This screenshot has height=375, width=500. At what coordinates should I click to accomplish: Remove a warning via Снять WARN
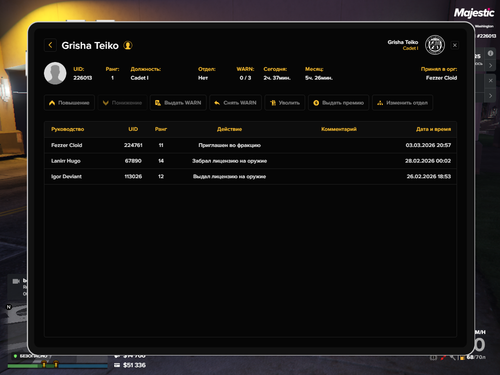click(235, 103)
